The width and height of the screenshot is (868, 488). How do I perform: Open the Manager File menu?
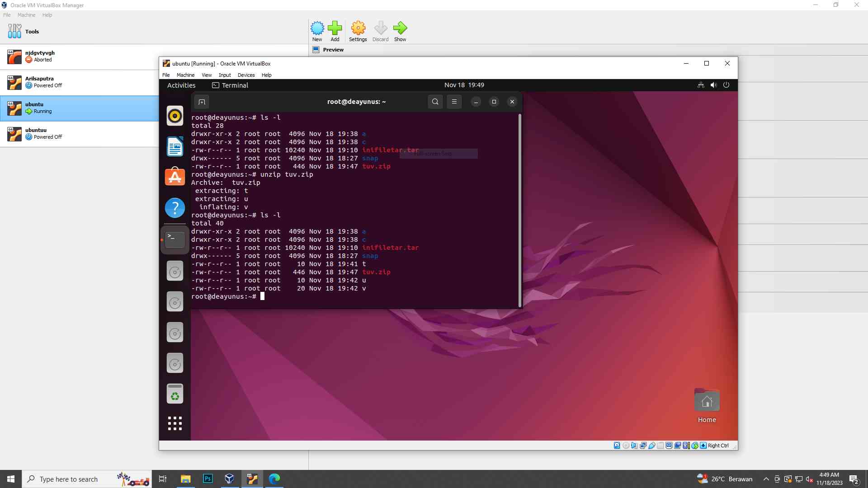click(x=7, y=15)
